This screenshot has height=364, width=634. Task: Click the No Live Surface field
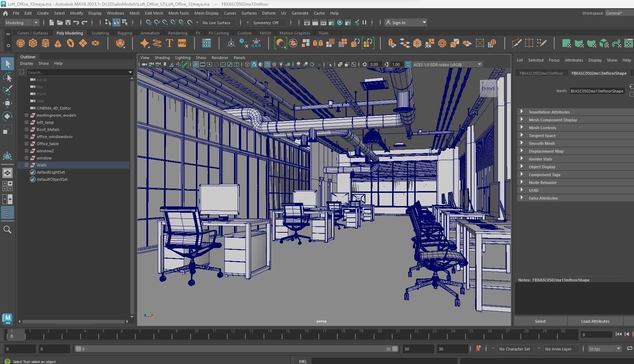click(x=218, y=22)
